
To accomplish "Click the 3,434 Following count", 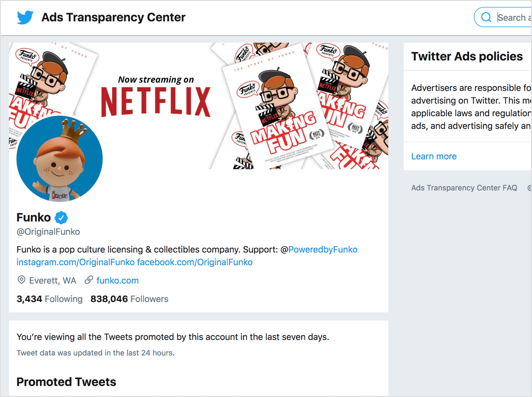I will (x=49, y=299).
